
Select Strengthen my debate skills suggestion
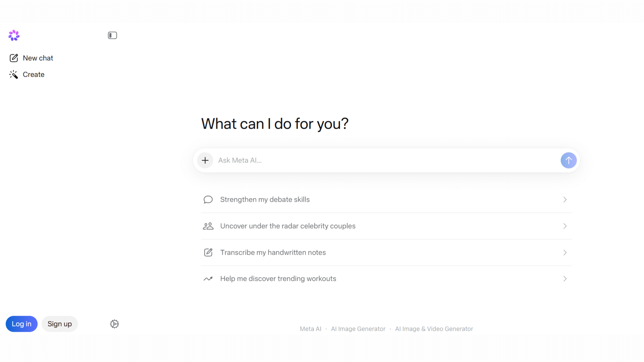[x=386, y=199]
